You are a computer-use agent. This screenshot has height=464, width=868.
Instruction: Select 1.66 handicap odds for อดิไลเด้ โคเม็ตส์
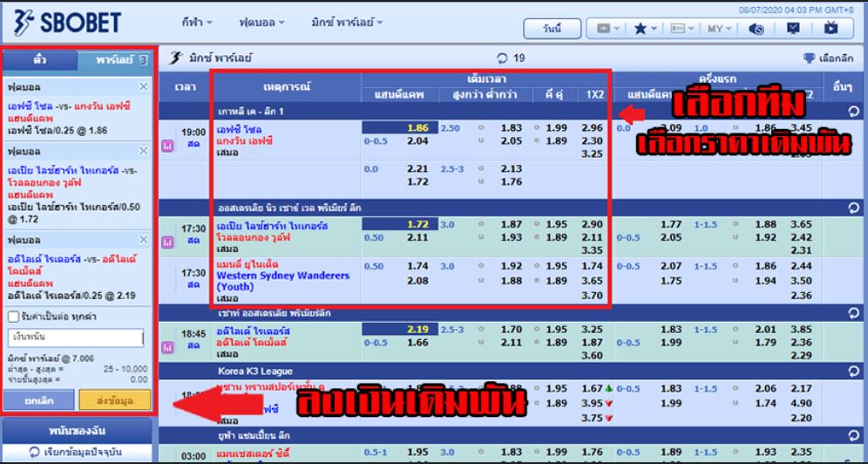[x=417, y=343]
